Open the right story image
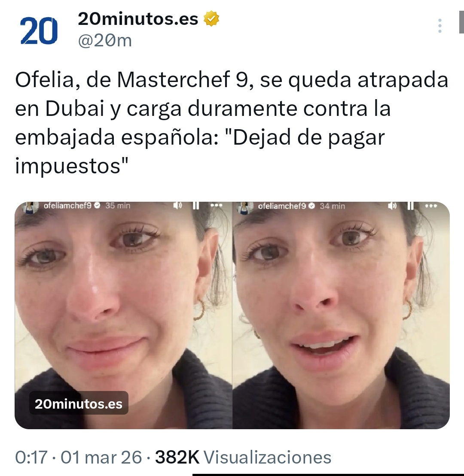 coord(341,315)
